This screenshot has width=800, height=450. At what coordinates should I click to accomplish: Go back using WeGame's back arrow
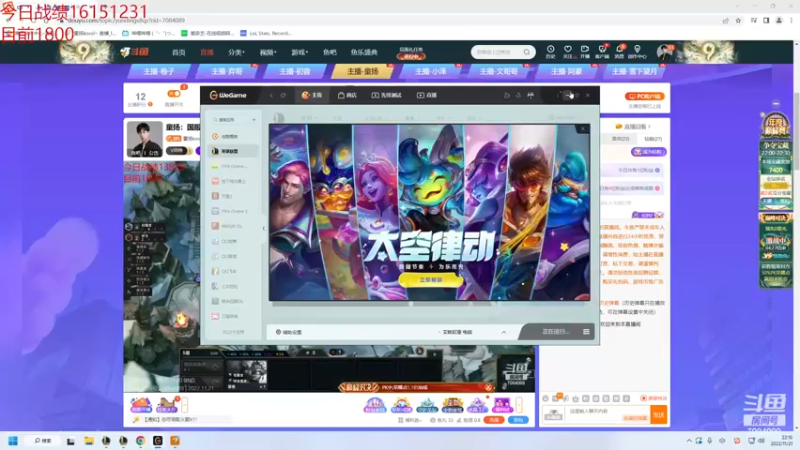click(271, 95)
